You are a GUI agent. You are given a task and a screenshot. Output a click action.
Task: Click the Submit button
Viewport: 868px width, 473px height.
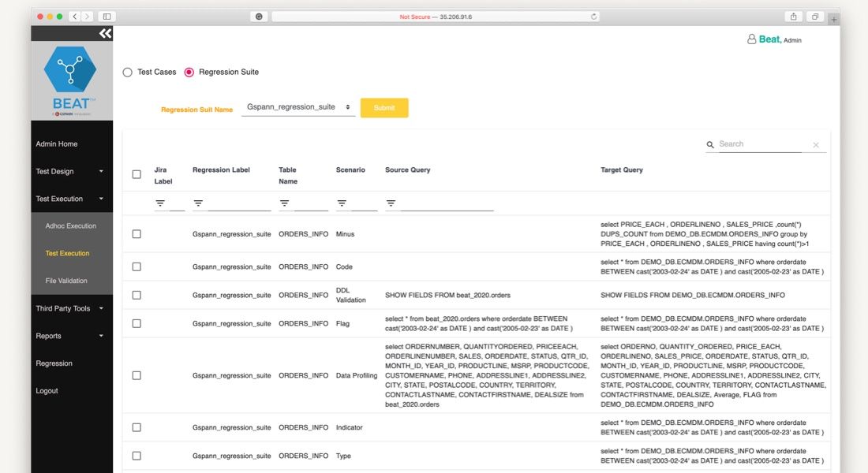coord(384,107)
